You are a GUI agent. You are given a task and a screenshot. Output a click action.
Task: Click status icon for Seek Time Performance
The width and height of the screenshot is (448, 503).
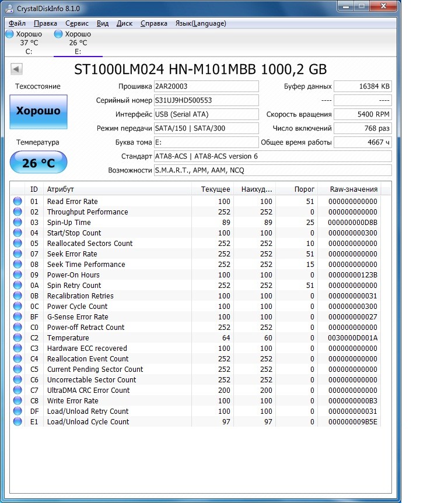[x=17, y=264]
